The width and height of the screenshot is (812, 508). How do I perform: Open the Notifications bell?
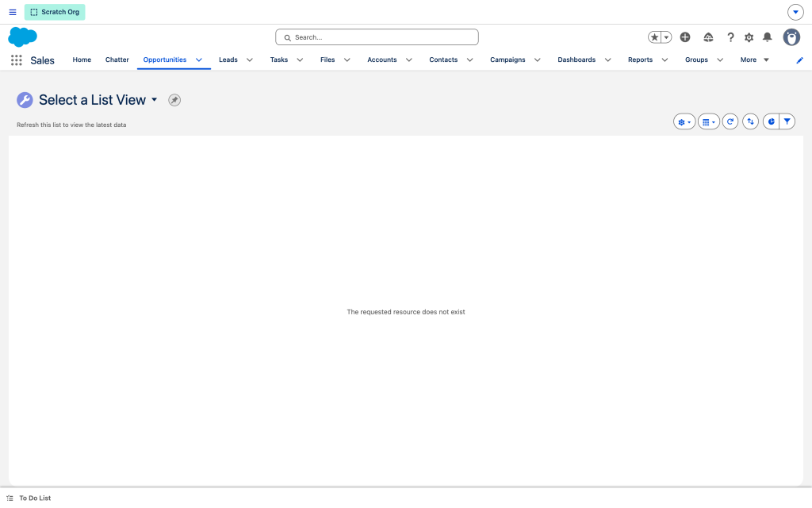click(768, 37)
